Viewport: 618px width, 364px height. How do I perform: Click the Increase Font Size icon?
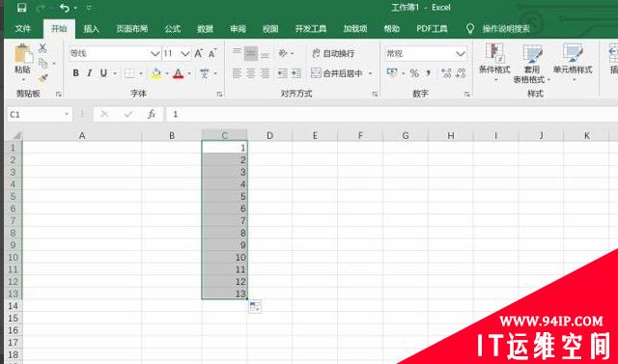point(199,53)
